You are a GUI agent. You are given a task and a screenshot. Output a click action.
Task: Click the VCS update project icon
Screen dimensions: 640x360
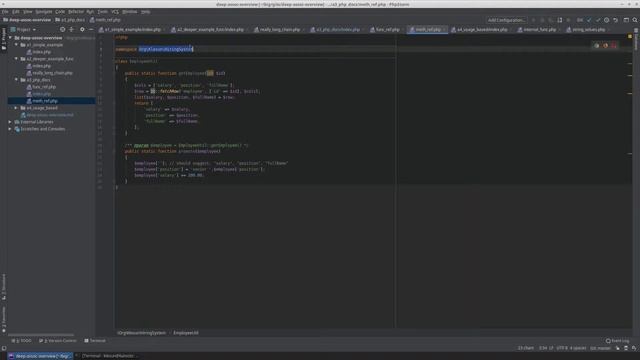click(x=589, y=20)
